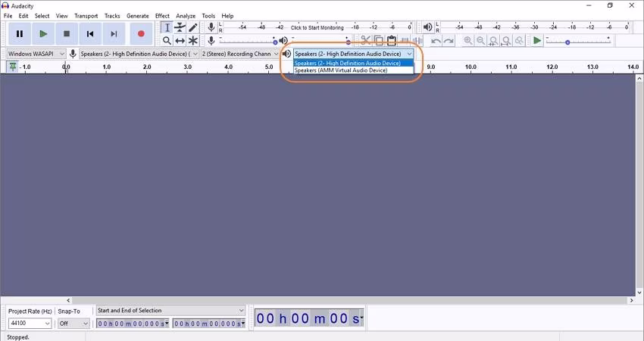
Task: Open the Analyze menu
Action: pyautogui.click(x=186, y=16)
